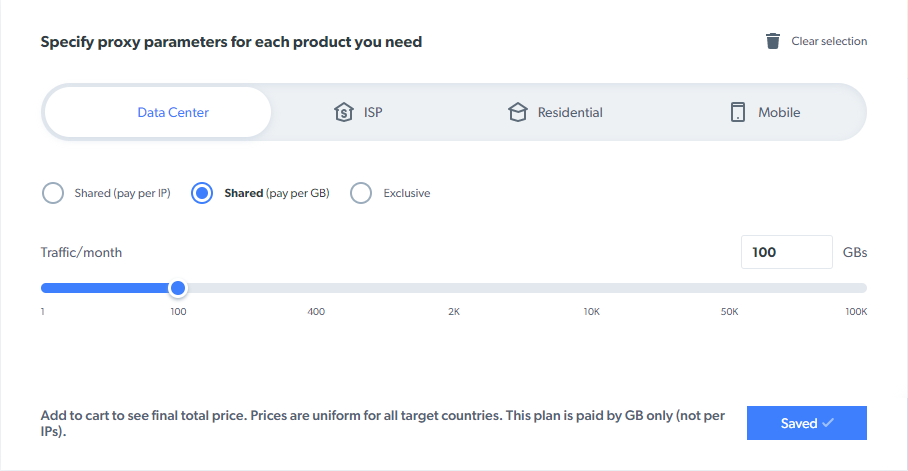Click the GBs traffic input field

click(x=786, y=252)
